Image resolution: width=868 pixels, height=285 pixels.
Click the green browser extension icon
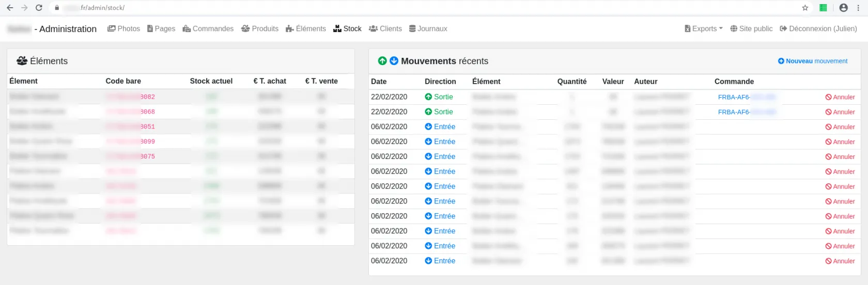coord(824,8)
